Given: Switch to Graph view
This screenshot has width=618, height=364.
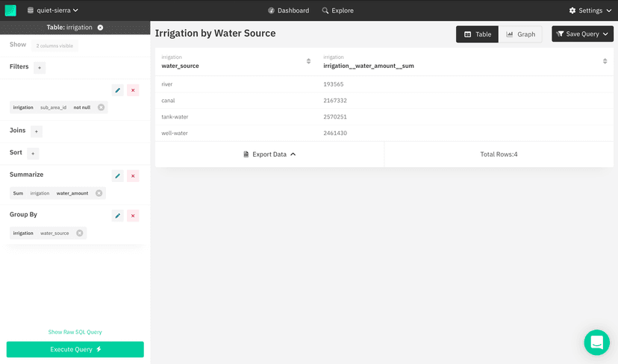Looking at the screenshot, I should click(x=520, y=34).
